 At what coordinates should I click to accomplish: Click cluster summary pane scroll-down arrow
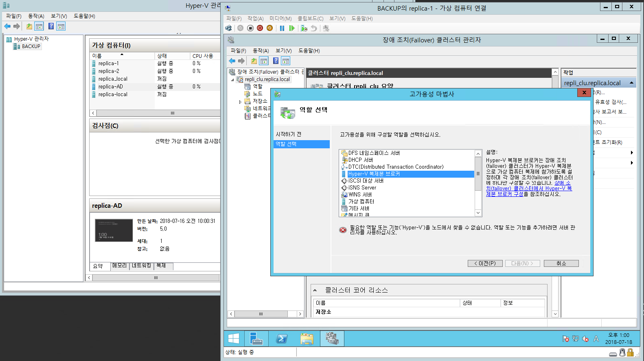point(555,314)
